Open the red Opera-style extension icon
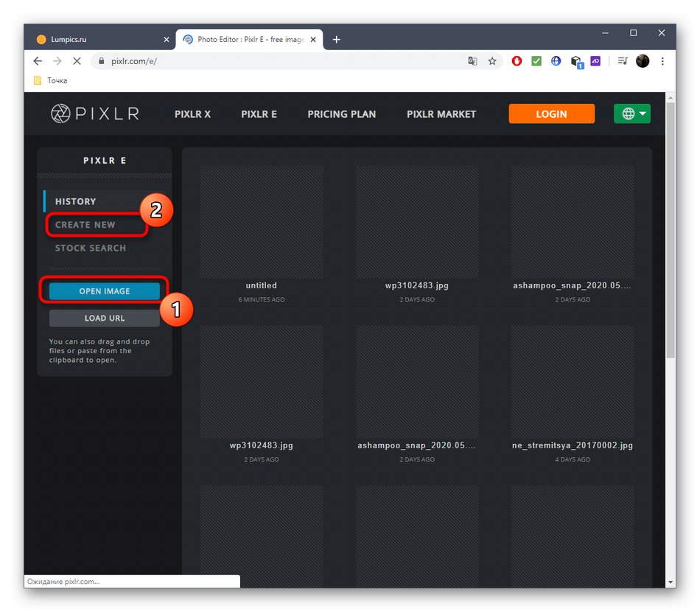 point(517,61)
